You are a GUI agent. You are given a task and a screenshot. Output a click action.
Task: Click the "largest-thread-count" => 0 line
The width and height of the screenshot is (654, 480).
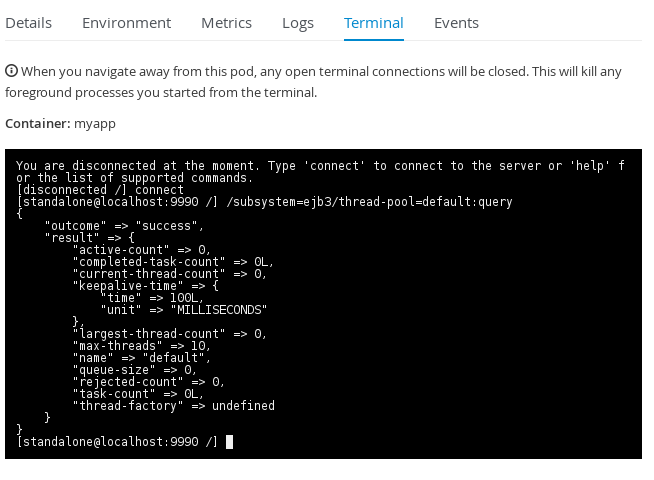tap(169, 334)
